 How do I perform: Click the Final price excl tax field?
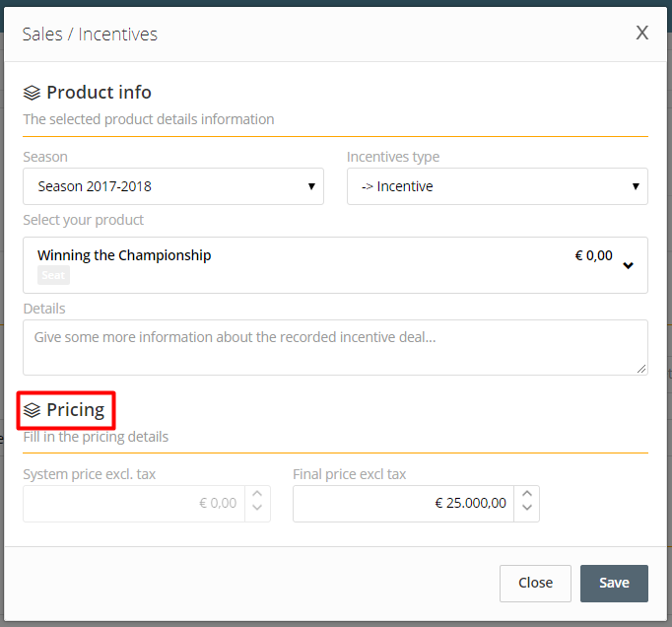404,503
